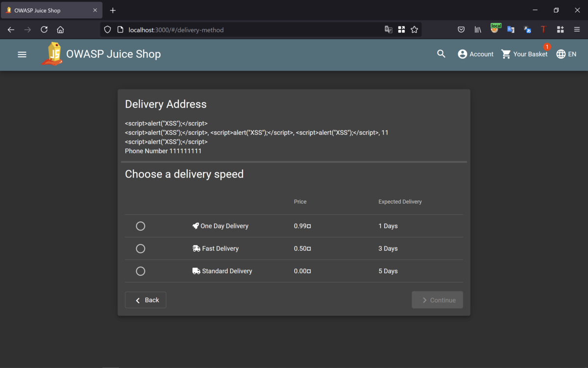This screenshot has width=588, height=368.
Task: Bookmark this page with the star
Action: coord(415,30)
